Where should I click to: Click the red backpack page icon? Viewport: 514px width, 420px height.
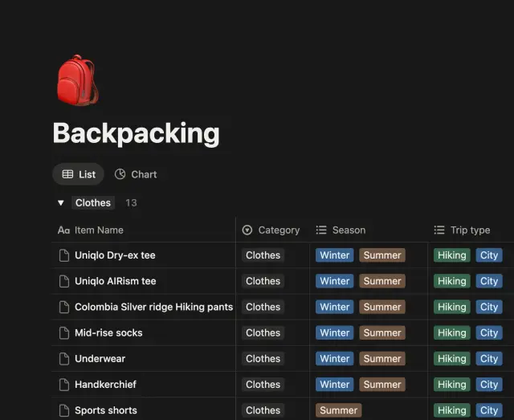(x=77, y=80)
